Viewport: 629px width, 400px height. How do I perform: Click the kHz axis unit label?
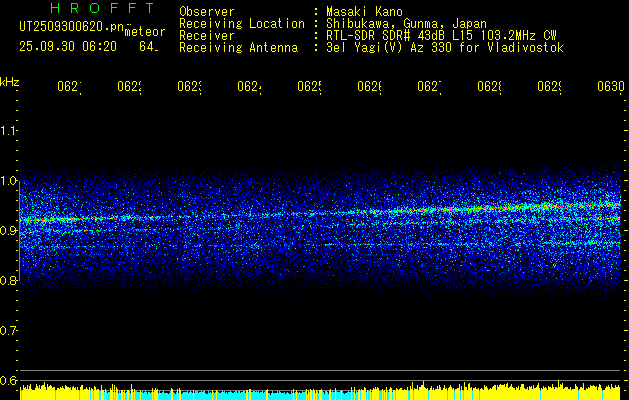(9, 82)
